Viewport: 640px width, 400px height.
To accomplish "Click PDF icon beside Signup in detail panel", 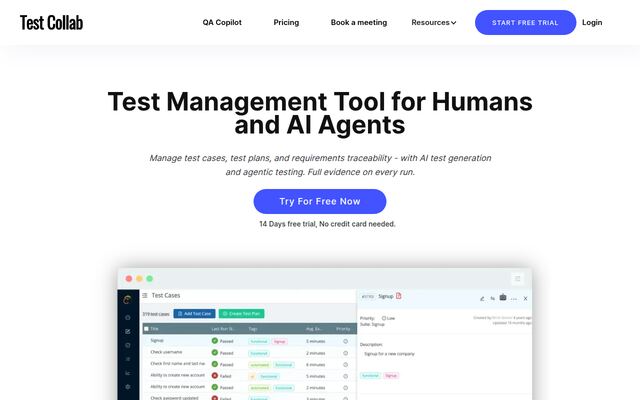I will (x=399, y=296).
